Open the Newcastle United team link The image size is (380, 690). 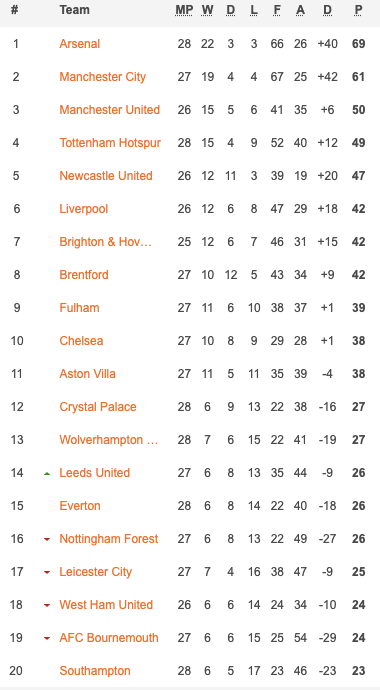tap(106, 176)
